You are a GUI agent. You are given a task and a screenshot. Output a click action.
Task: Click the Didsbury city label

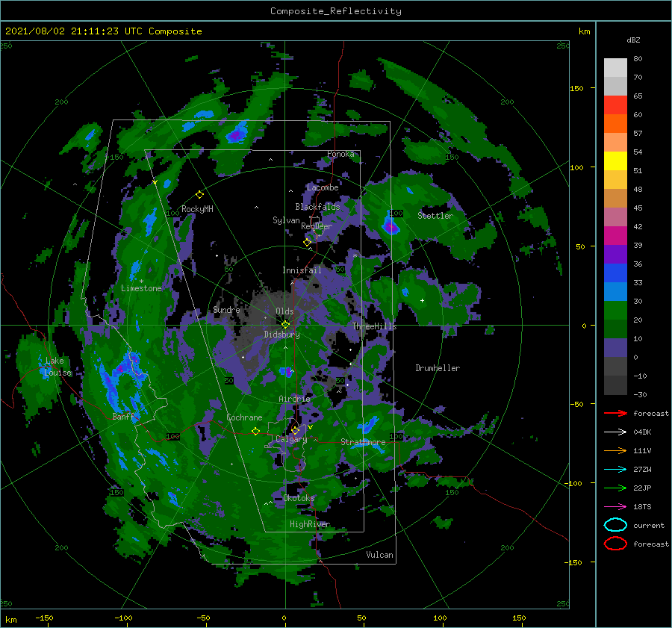281,335
